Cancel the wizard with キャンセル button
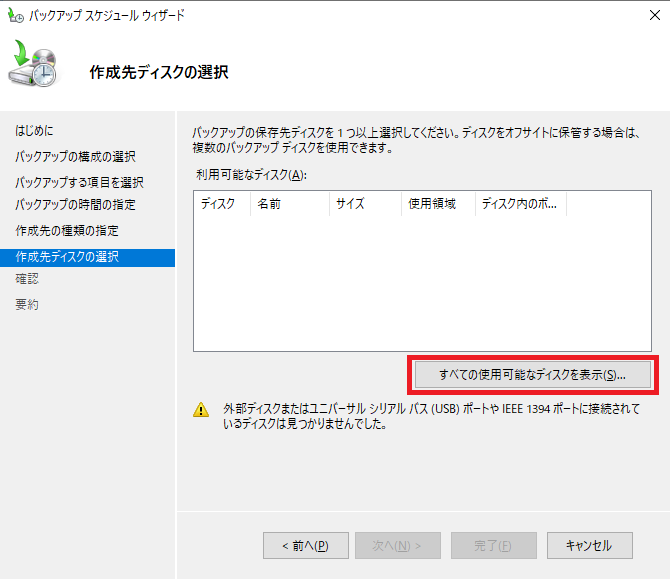 (589, 545)
